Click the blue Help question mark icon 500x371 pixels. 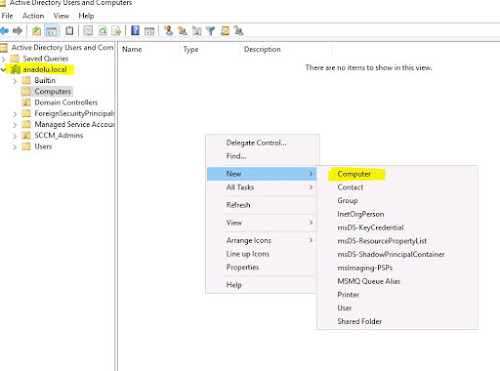[x=135, y=31]
